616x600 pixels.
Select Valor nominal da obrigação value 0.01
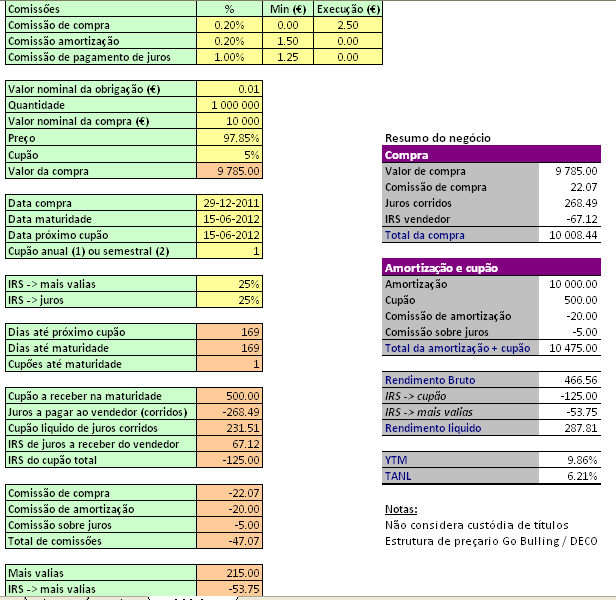coord(229,89)
